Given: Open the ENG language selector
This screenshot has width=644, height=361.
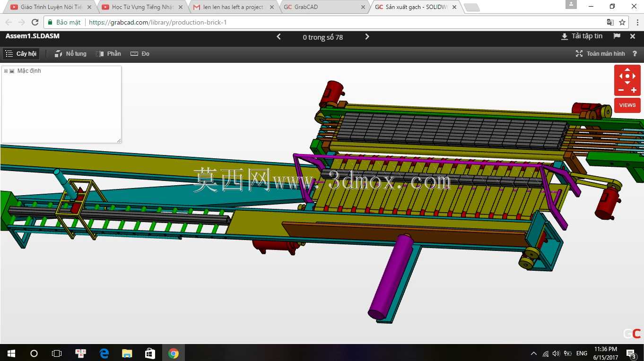Looking at the screenshot, I should [582, 353].
